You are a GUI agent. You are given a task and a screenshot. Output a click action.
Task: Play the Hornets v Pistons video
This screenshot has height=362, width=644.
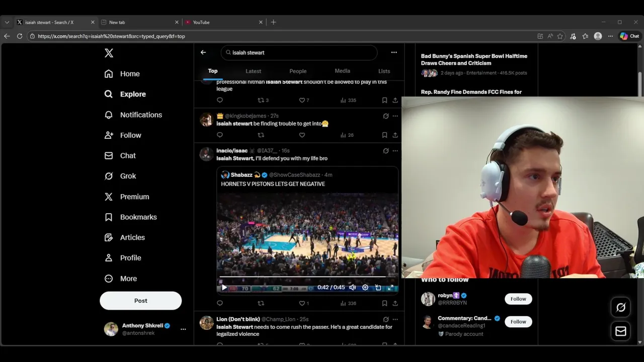(224, 288)
